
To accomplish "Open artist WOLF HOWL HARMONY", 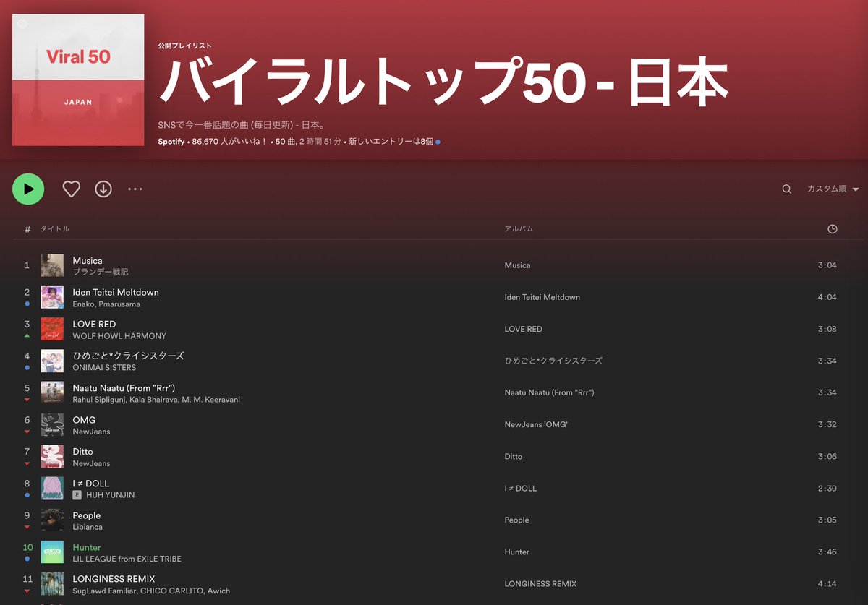I will click(x=119, y=336).
